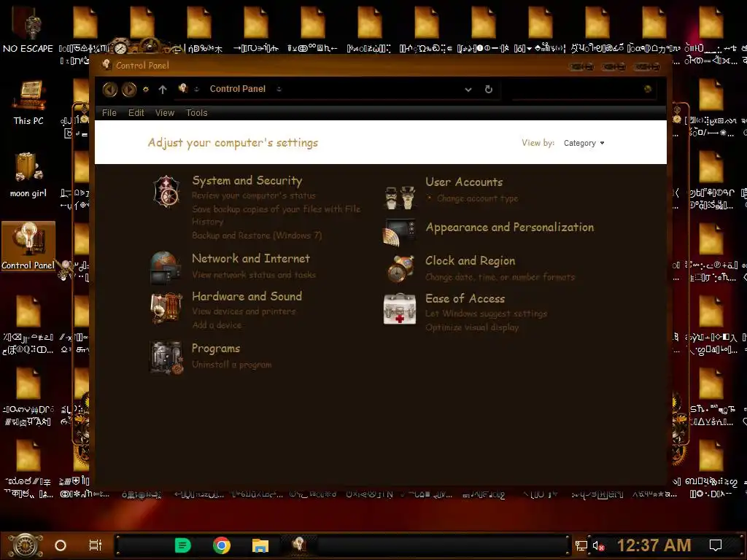
Task: Open the network tray icon
Action: click(581, 545)
